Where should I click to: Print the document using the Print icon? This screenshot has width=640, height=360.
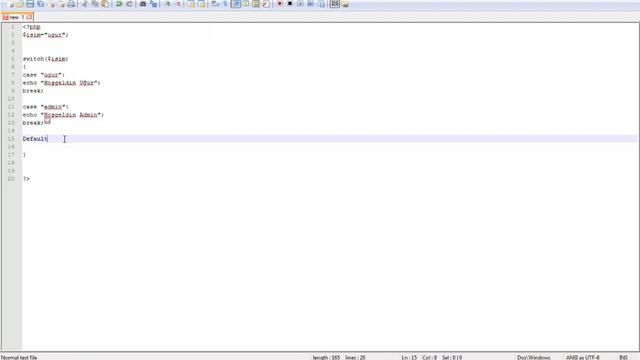coord(71,4)
